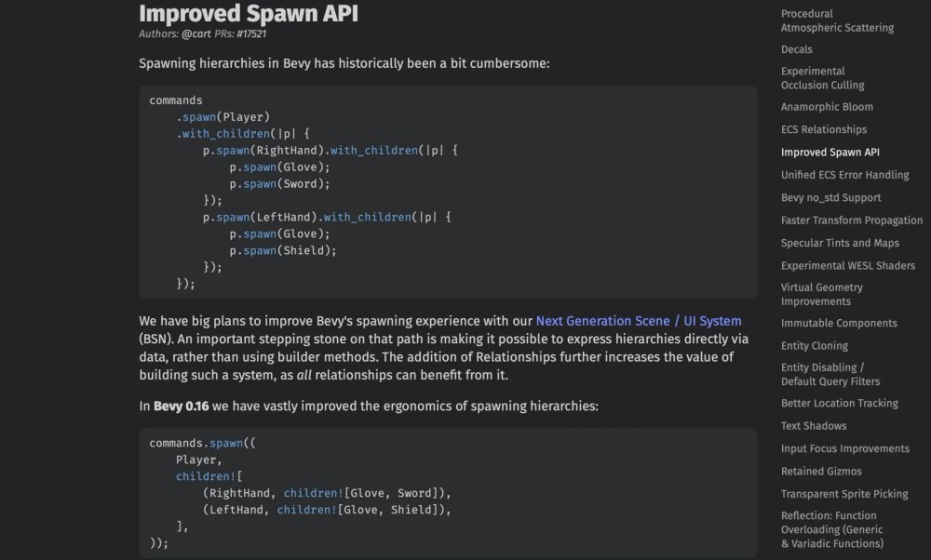Screen dimensions: 931x560
Task: Click the commands.spawn(( code line
Action: point(202,443)
